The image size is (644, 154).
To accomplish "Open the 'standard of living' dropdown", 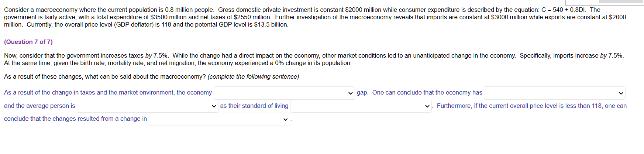I will point(361,106).
